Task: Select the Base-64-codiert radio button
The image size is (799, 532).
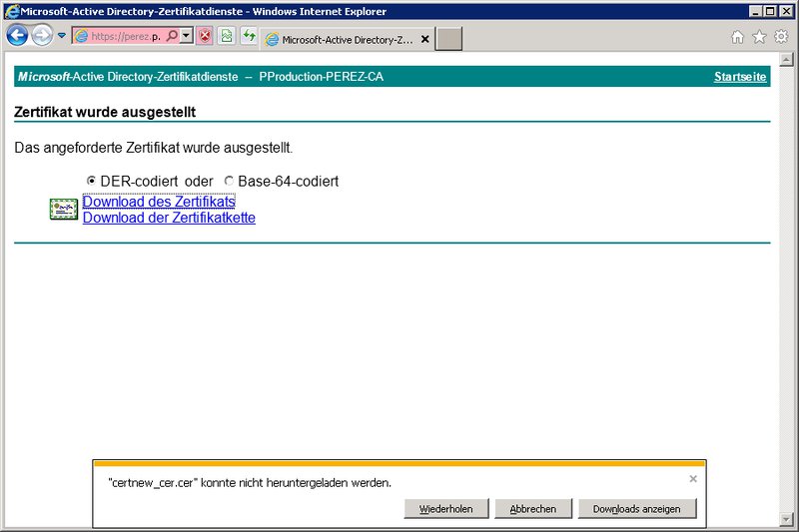Action: (229, 181)
